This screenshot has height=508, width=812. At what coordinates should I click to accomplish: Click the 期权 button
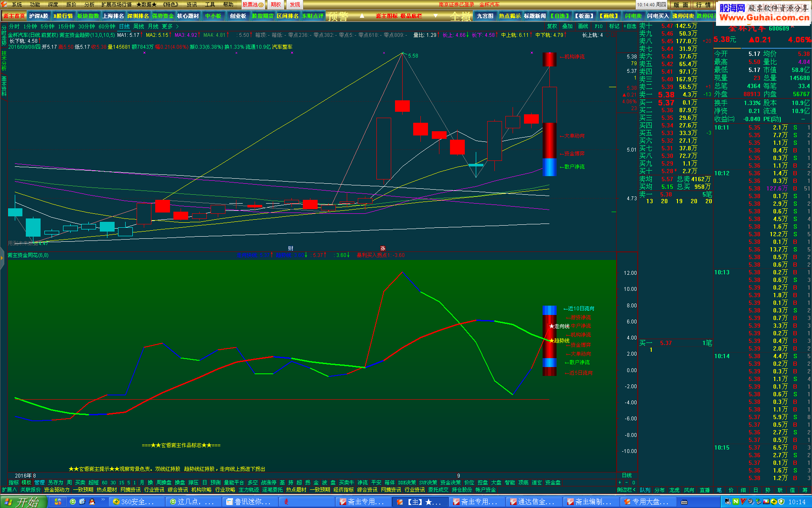(x=276, y=5)
